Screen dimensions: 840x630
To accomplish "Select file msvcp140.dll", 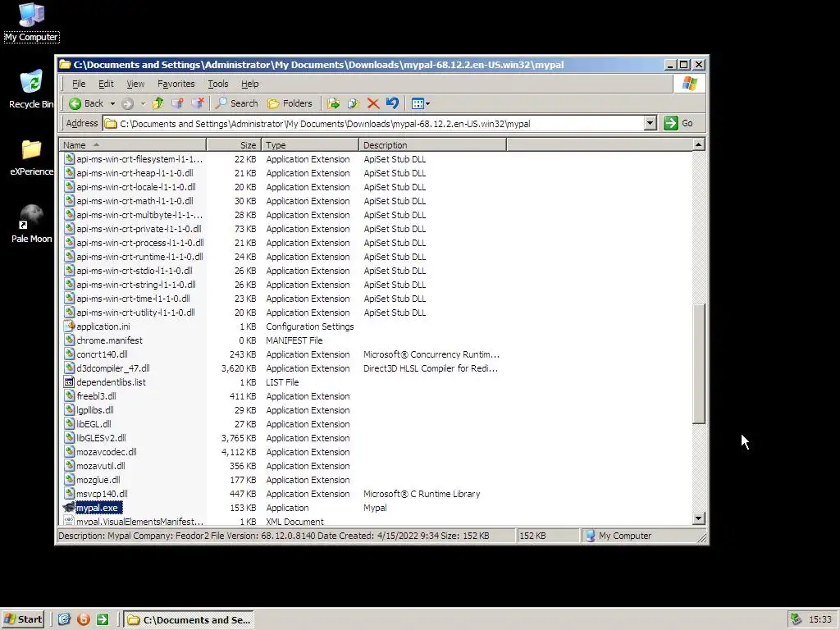I will [102, 493].
